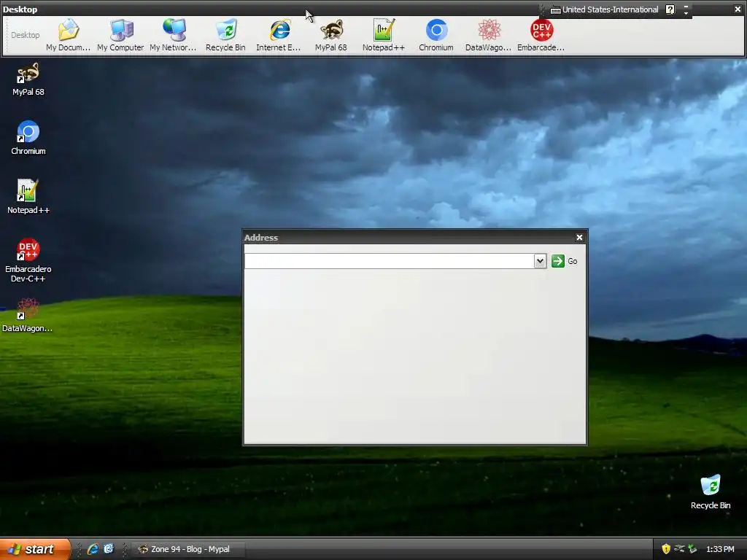Click the taskbar clock showing 1:33 PM
The image size is (747, 560).
pyautogui.click(x=720, y=549)
